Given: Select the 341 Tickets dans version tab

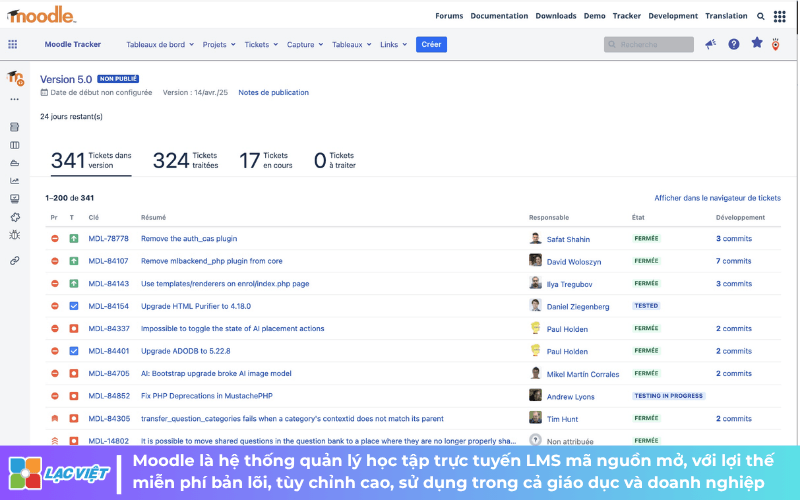Looking at the screenshot, I should (91, 160).
